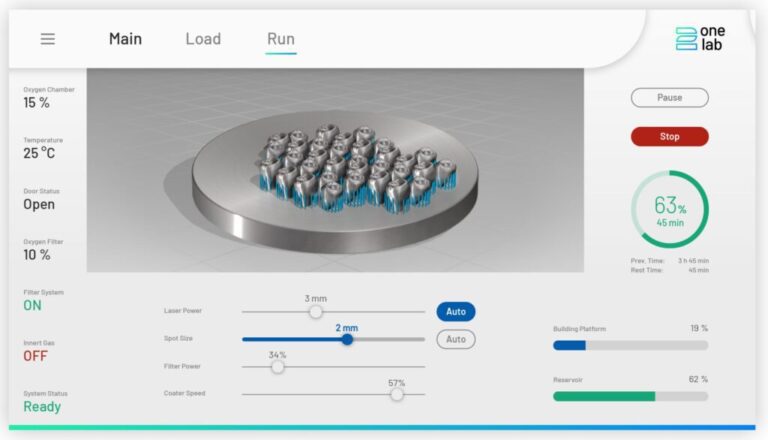The width and height of the screenshot is (768, 440).
Task: Click the Inert Gas OFF status
Action: [35, 356]
